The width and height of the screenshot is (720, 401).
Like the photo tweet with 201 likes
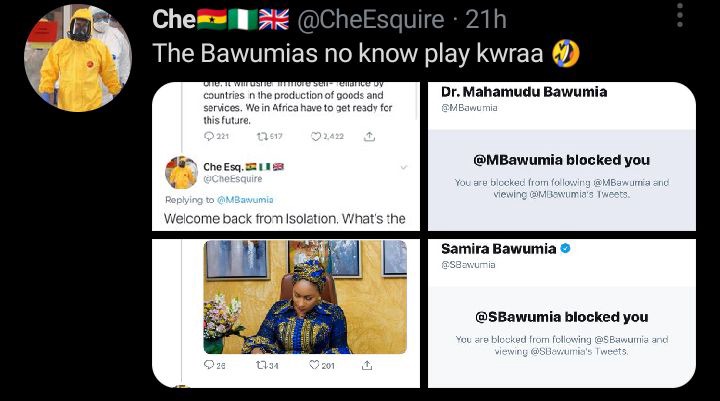coord(314,365)
